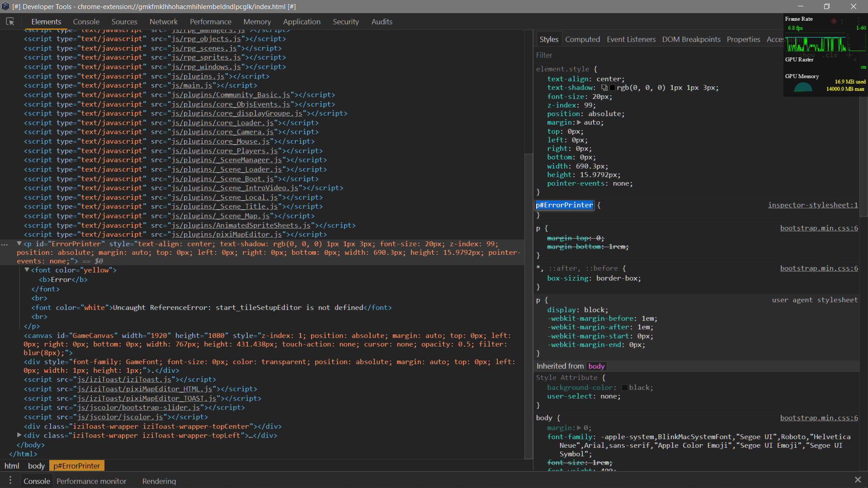Open the inspector-stylesheet:1 source link
The height and width of the screenshot is (488, 868).
[x=813, y=205]
